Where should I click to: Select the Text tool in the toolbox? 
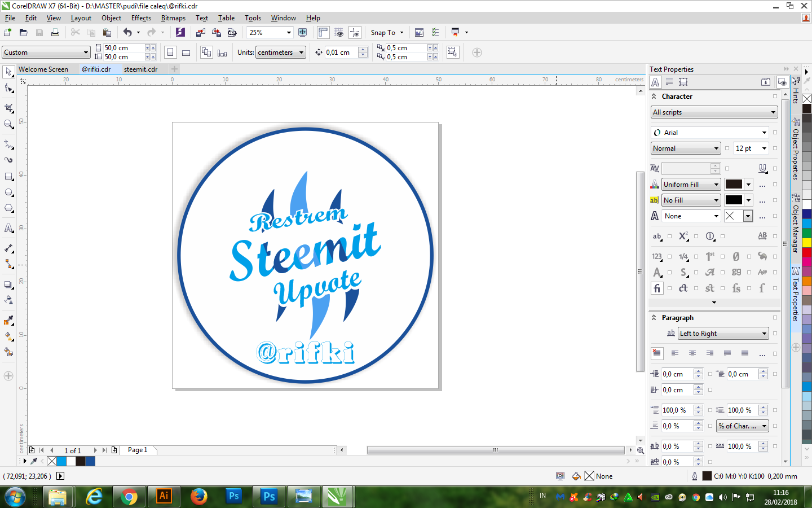pos(8,229)
